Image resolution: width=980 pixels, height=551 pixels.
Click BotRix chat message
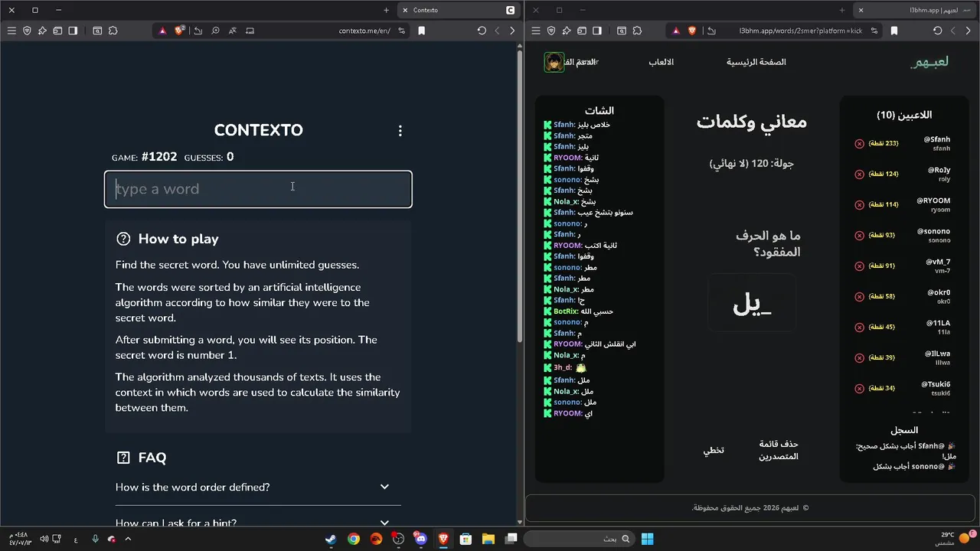click(579, 311)
